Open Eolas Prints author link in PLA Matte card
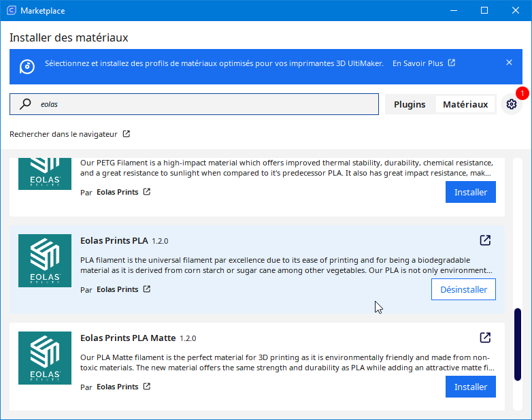The image size is (532, 420). click(x=118, y=387)
